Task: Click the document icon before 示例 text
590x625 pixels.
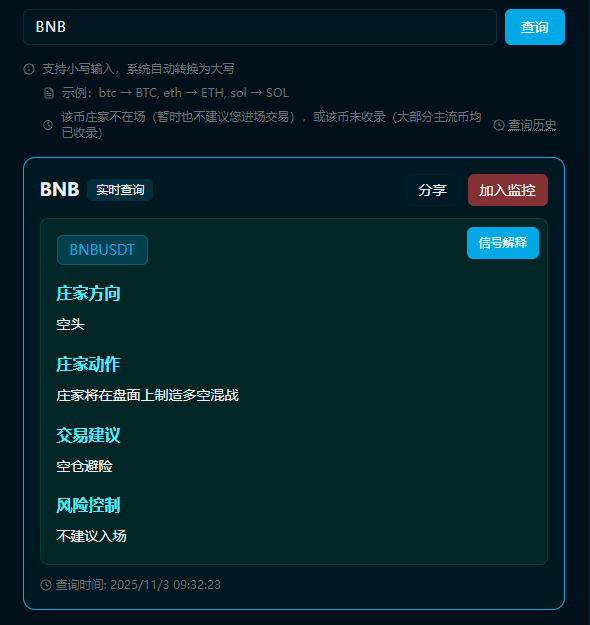Action: (49, 93)
